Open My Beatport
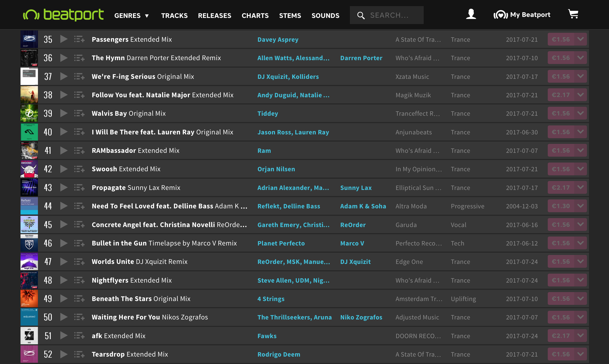The image size is (609, 364). pos(522,15)
